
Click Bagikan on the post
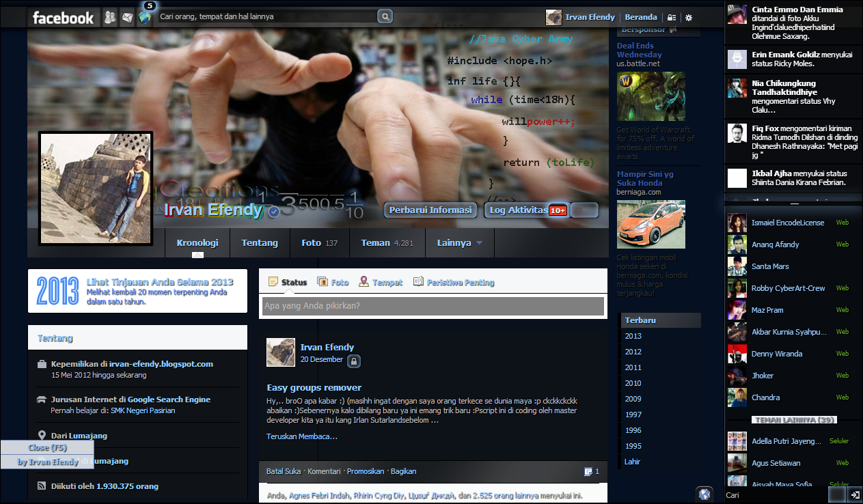(403, 471)
